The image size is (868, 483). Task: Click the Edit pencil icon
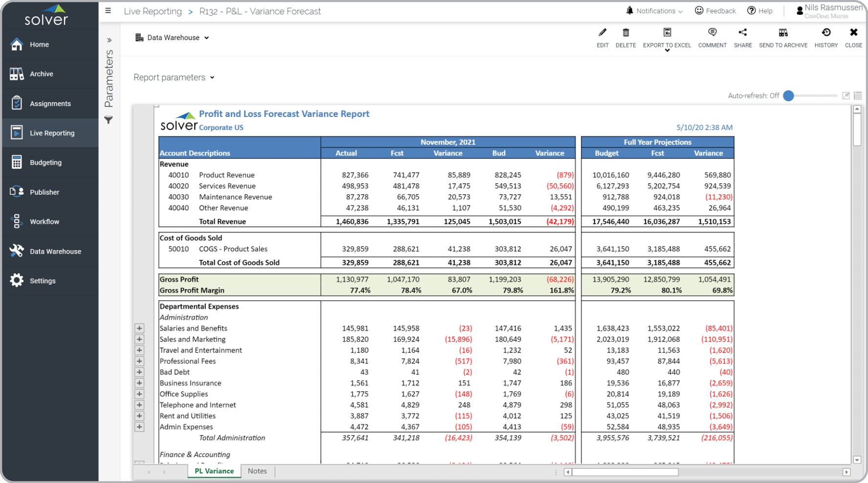pos(602,33)
